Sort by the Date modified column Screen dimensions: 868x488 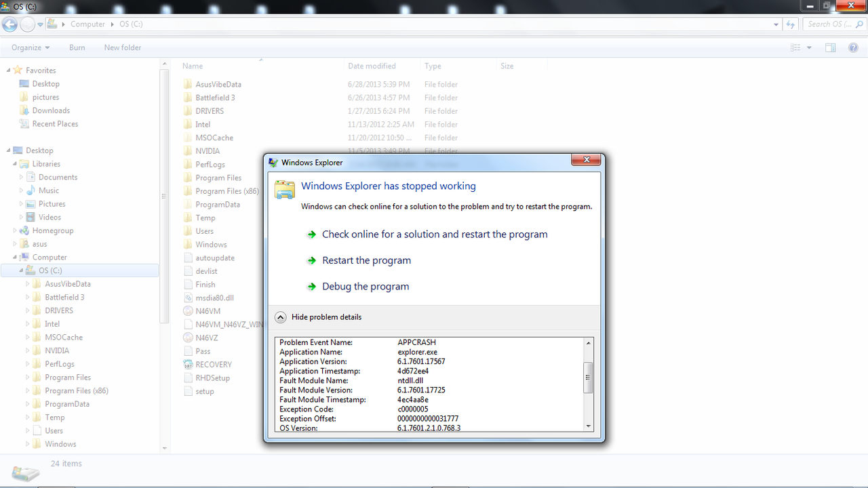372,66
